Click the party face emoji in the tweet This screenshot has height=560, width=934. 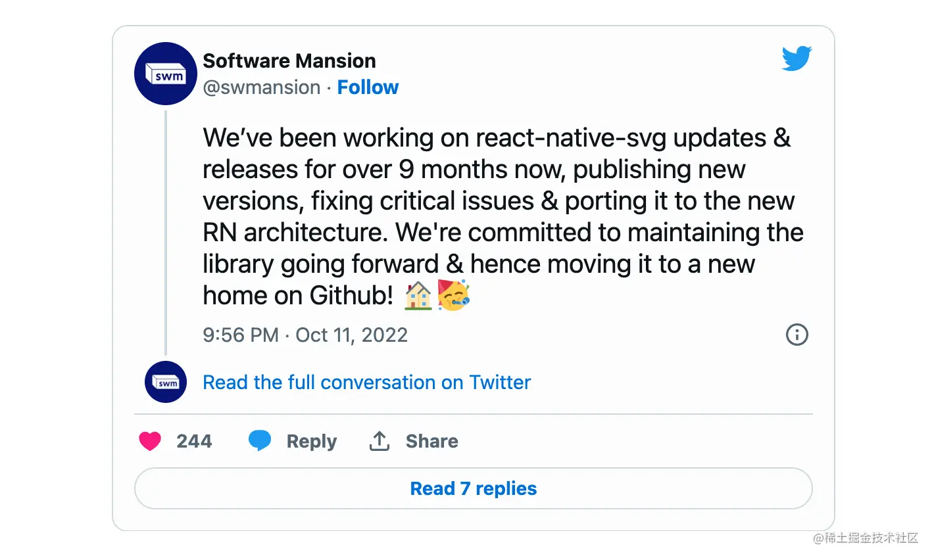click(x=454, y=295)
